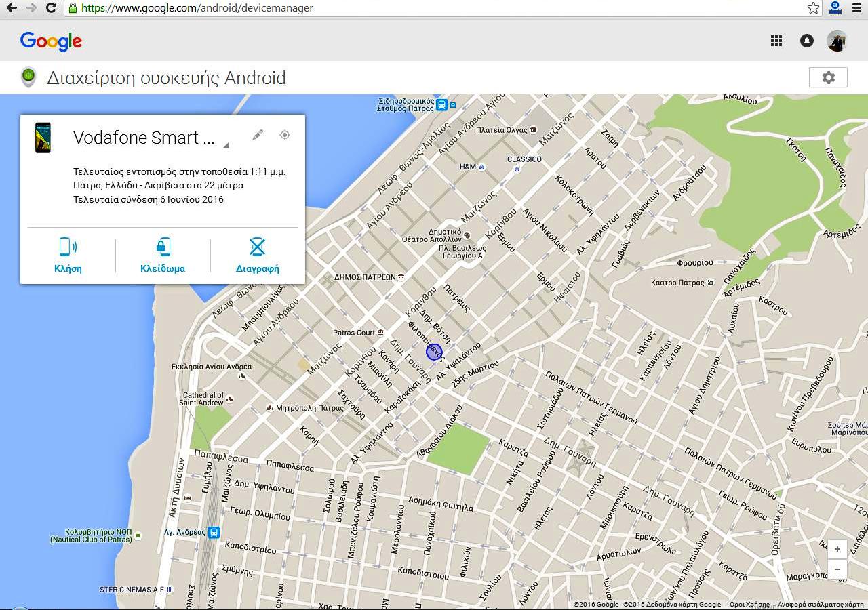Image resolution: width=868 pixels, height=610 pixels.
Task: Click the address bar URL
Action: pos(197,8)
